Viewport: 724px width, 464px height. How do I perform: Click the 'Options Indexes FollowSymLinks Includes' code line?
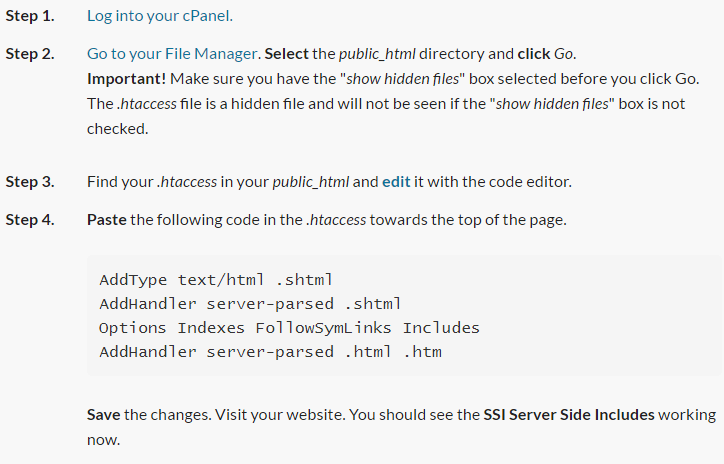click(289, 328)
